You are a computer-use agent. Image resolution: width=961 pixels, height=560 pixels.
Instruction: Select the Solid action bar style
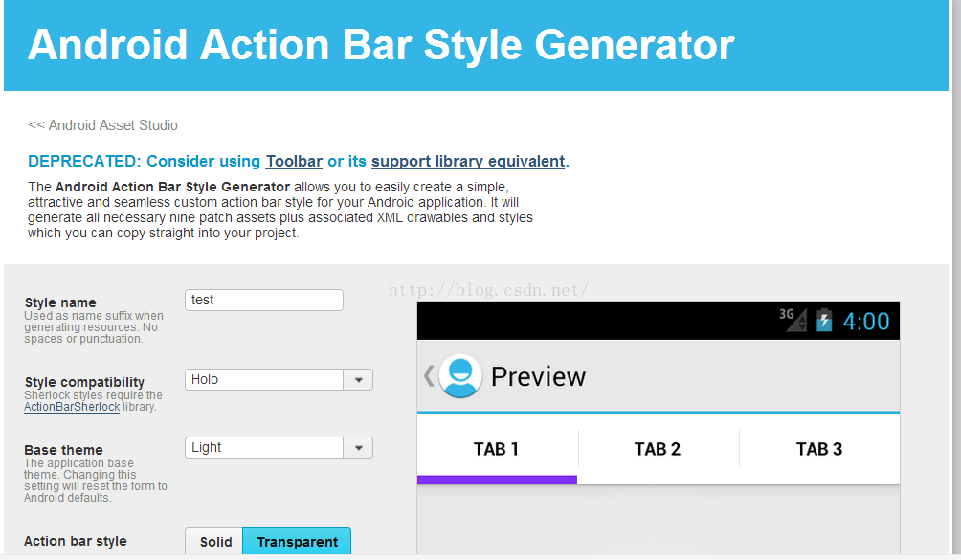pos(215,542)
